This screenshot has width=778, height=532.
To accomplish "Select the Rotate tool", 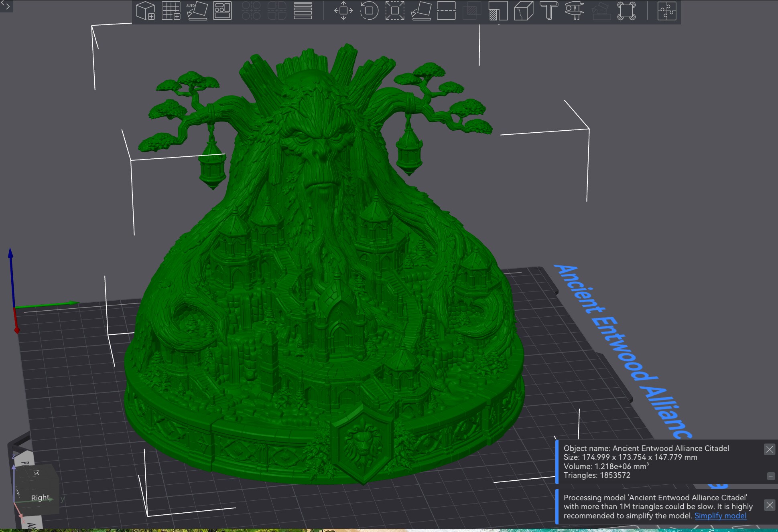I will [x=369, y=11].
